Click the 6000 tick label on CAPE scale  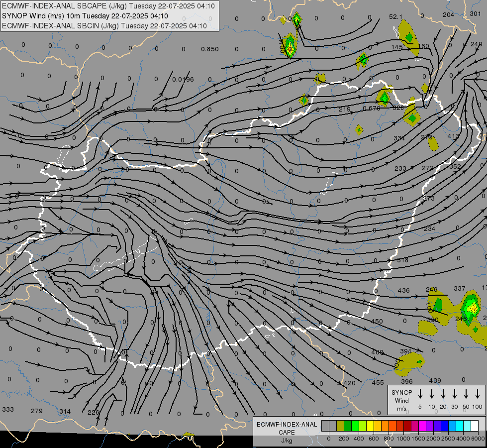(x=478, y=439)
